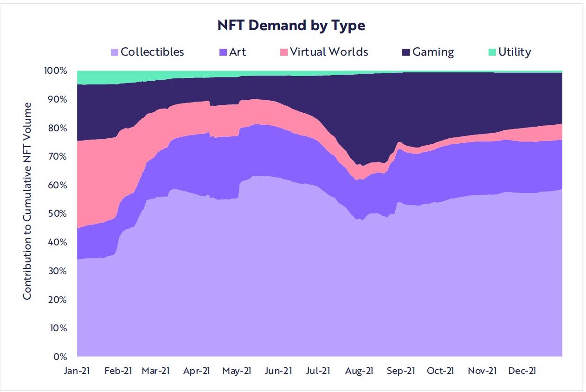Click the 50% y-axis tick label
586x392 pixels.
click(x=59, y=214)
